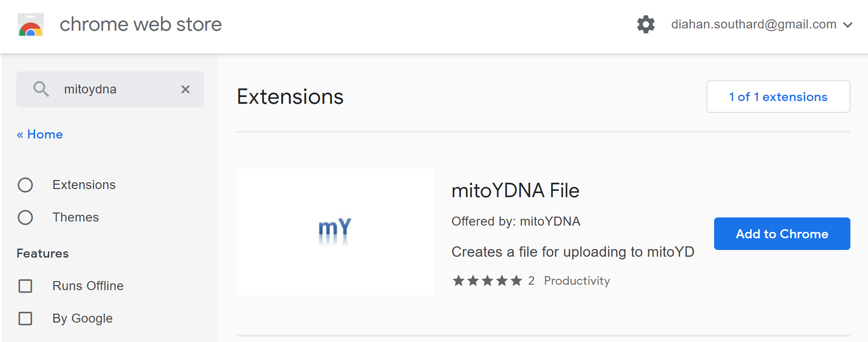Click the search magnifier icon
The width and height of the screenshot is (868, 342).
click(41, 89)
